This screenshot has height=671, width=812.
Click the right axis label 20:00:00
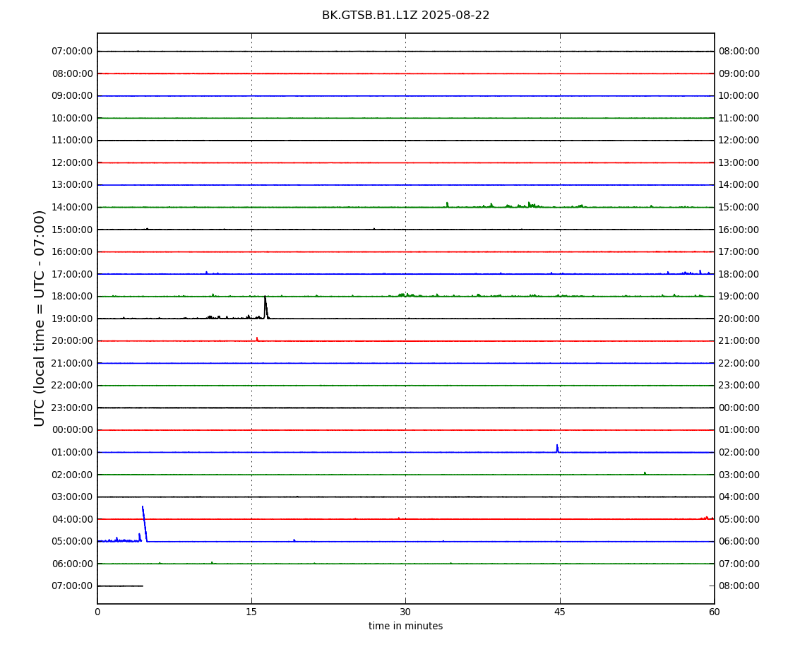(x=739, y=319)
